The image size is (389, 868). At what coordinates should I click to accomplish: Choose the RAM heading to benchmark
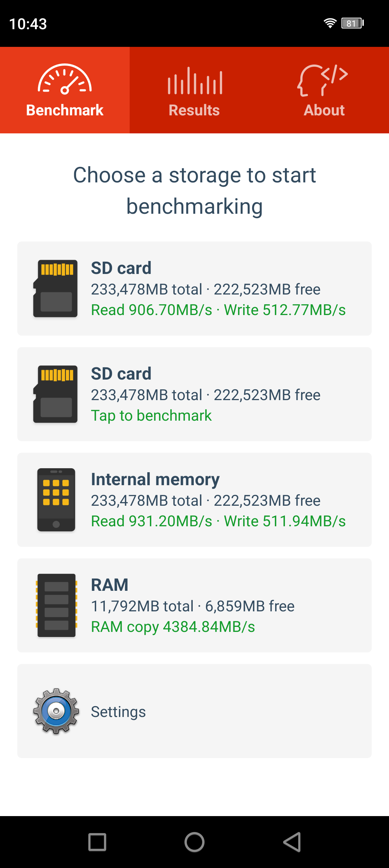click(109, 585)
